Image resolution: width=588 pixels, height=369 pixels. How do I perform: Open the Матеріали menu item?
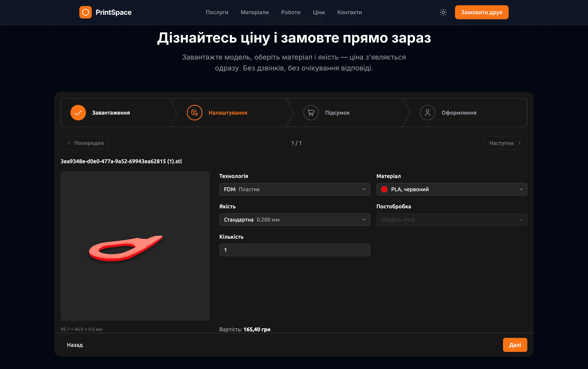pyautogui.click(x=255, y=12)
